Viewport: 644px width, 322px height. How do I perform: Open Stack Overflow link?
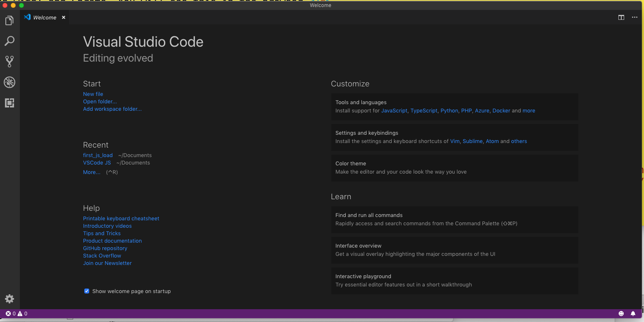(102, 255)
